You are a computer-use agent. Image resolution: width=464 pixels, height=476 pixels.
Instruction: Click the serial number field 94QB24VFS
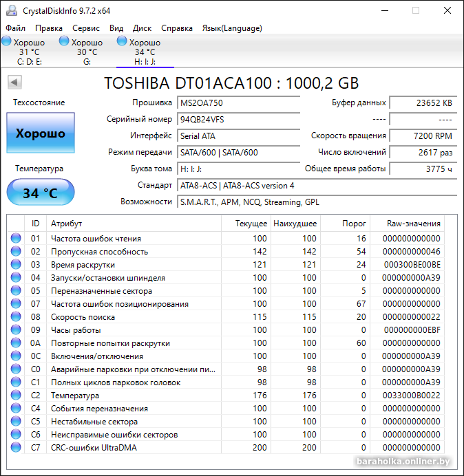click(238, 119)
